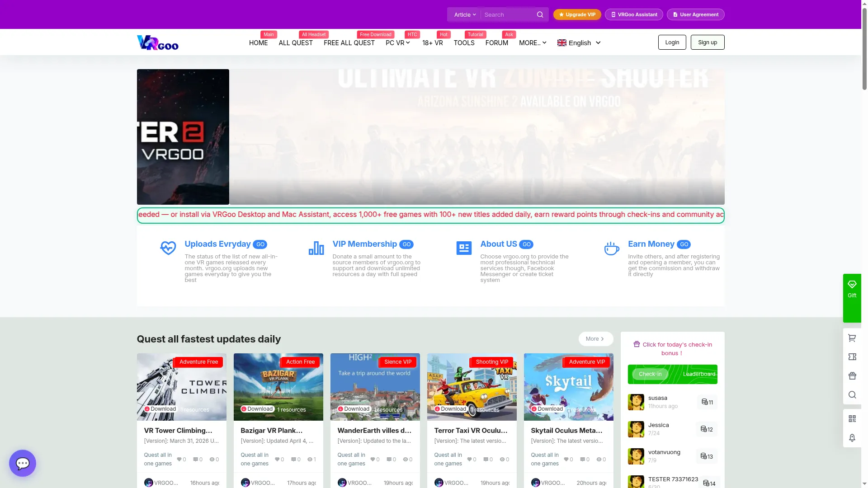The height and width of the screenshot is (488, 868).
Task: Click the Sign up button
Action: tap(708, 42)
